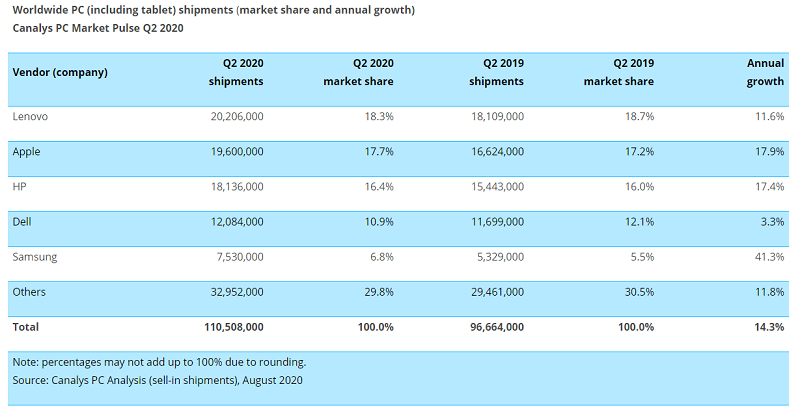Screen dimensions: 800x410
Task: Select Apple's Q2 2019 shipments 16,624,000
Action: click(497, 151)
